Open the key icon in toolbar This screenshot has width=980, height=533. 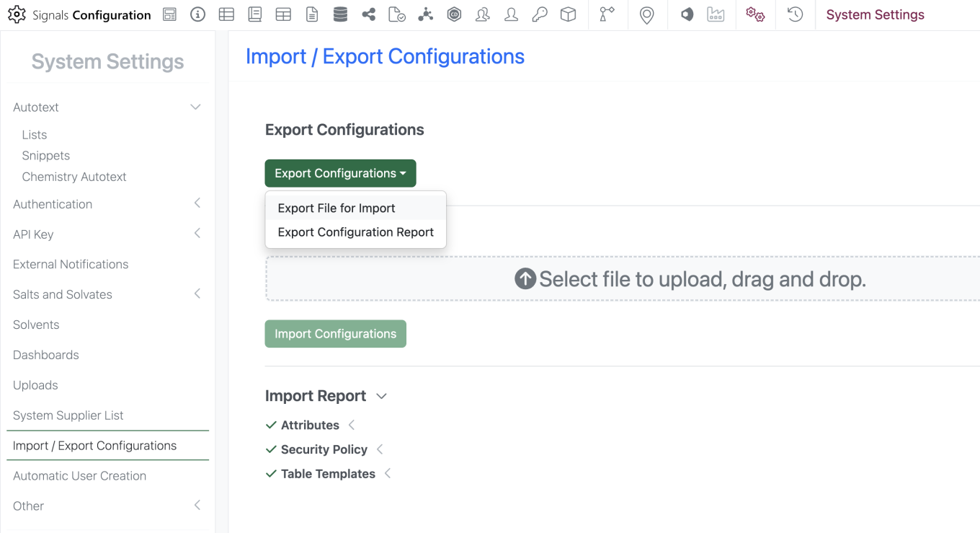click(x=540, y=14)
